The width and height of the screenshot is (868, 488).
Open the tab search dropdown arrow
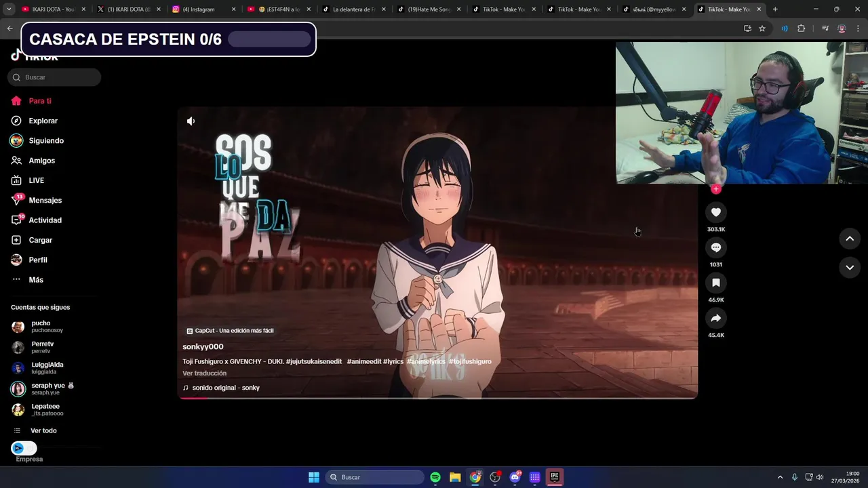9,9
